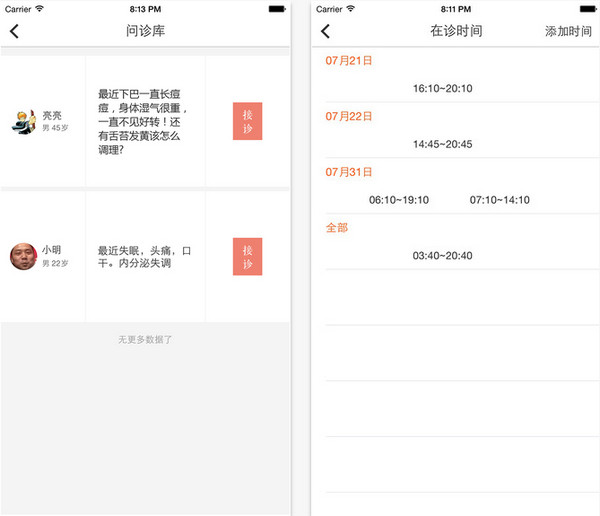Tap back arrow on 在诊时间 screen

click(x=325, y=31)
